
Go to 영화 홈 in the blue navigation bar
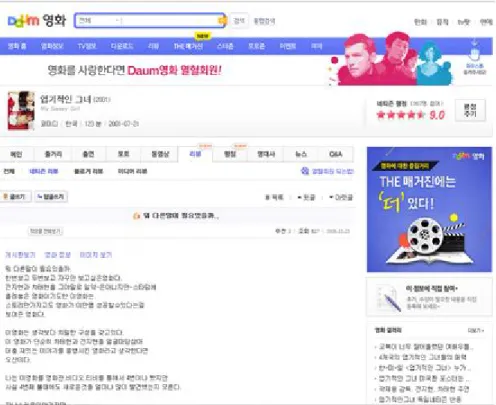click(17, 46)
